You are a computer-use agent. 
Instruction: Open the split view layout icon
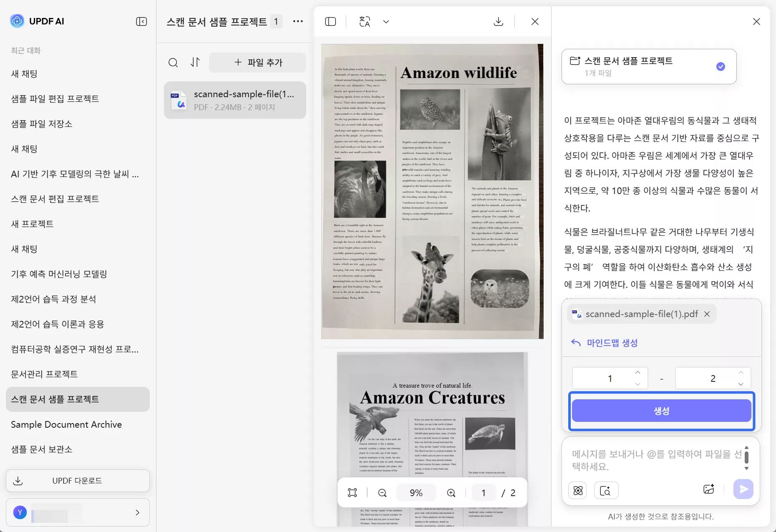[x=331, y=22]
